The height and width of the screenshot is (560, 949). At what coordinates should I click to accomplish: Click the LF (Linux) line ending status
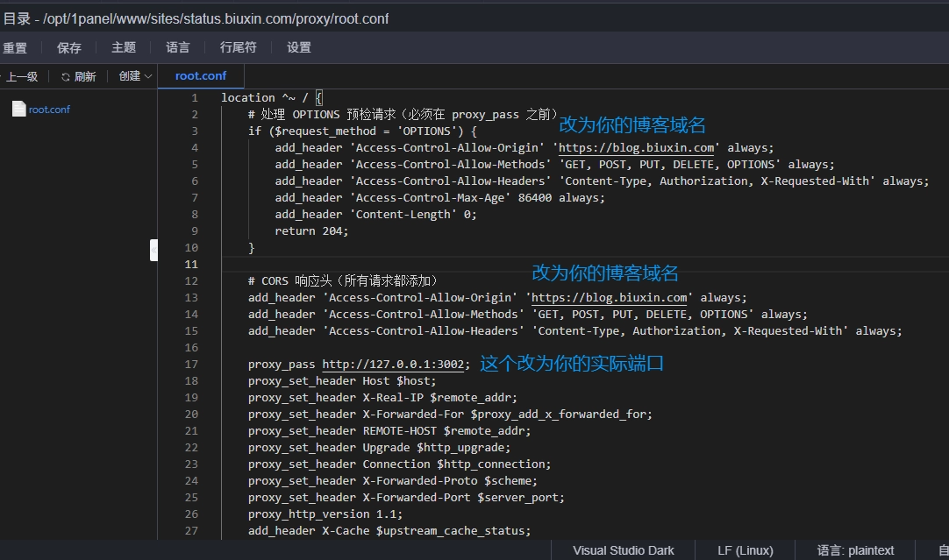point(745,550)
